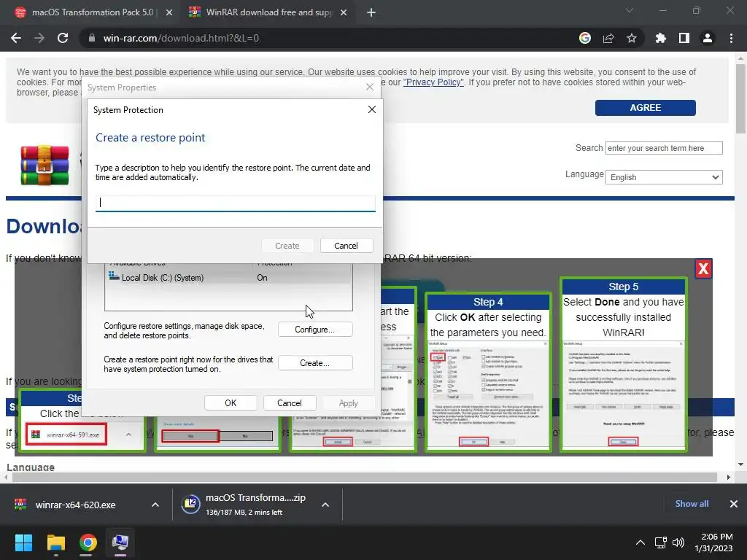Close the WinRAR download tab

[x=344, y=12]
